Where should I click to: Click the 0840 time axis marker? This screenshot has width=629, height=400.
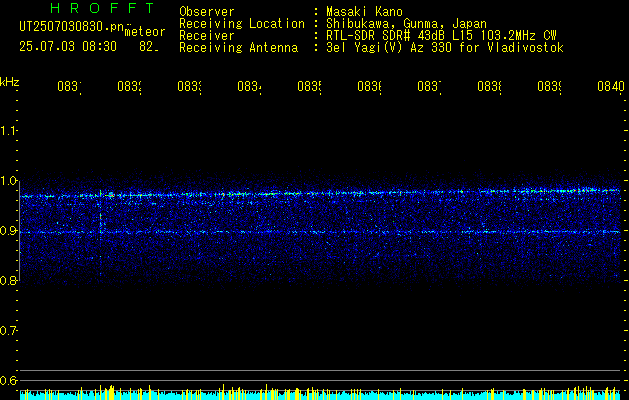(x=611, y=87)
